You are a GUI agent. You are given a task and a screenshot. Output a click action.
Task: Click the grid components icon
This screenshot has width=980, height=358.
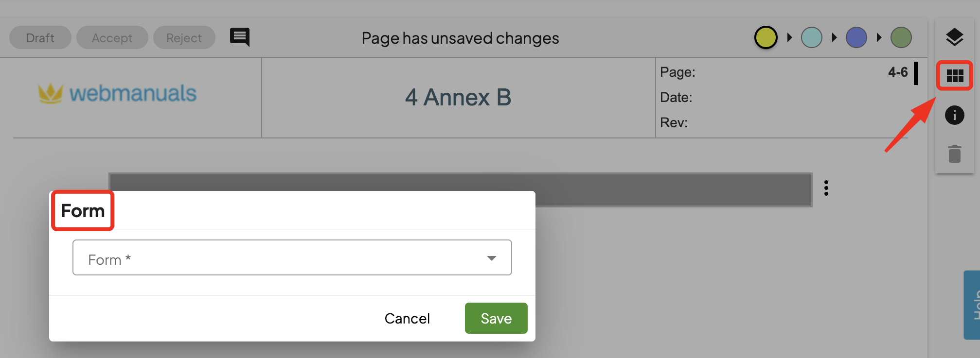coord(955,76)
